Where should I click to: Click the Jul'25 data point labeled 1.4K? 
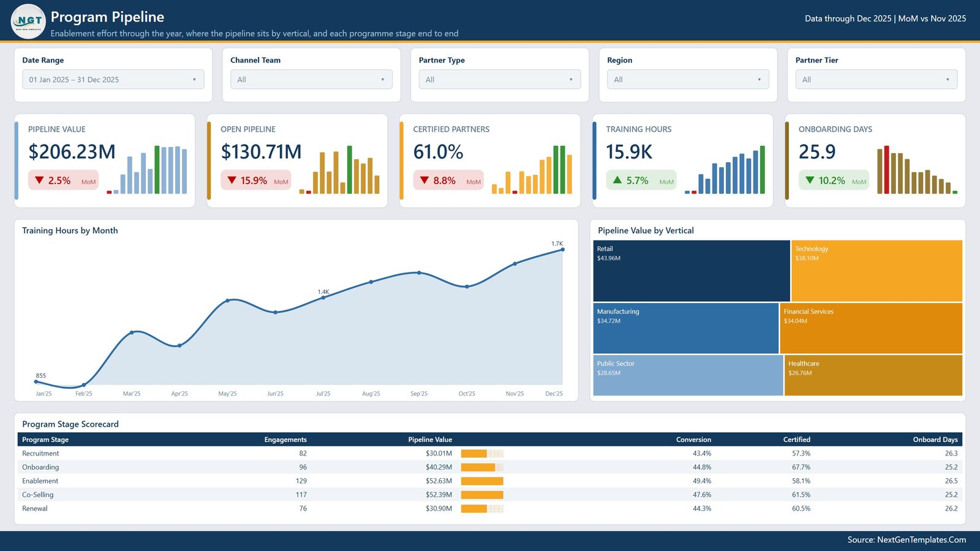(323, 298)
